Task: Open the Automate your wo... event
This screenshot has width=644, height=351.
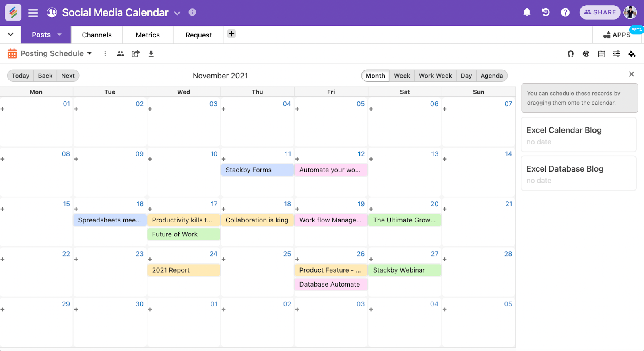Action: click(331, 170)
